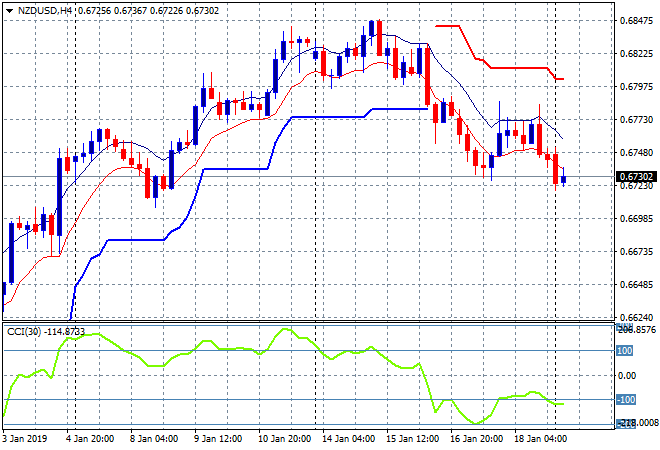
Task: Click the current price label 0.67302
Action: (x=636, y=177)
